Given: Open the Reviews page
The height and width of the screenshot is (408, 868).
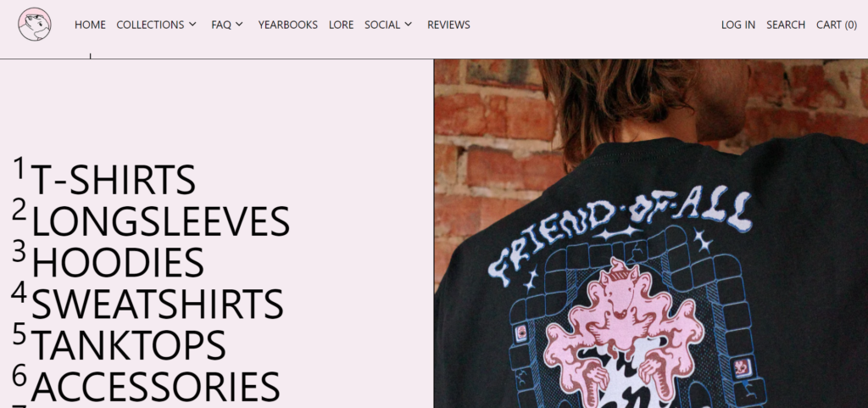Looking at the screenshot, I should click(448, 25).
